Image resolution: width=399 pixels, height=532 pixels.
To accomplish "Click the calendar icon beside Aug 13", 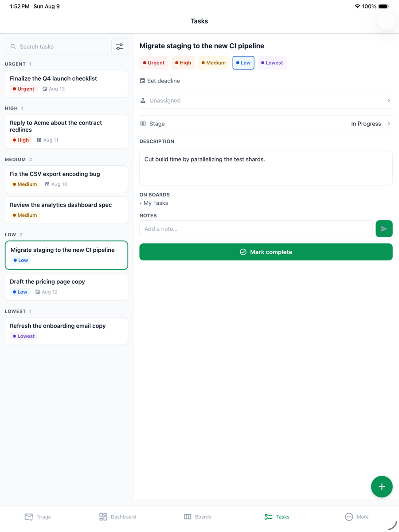I will pyautogui.click(x=45, y=89).
